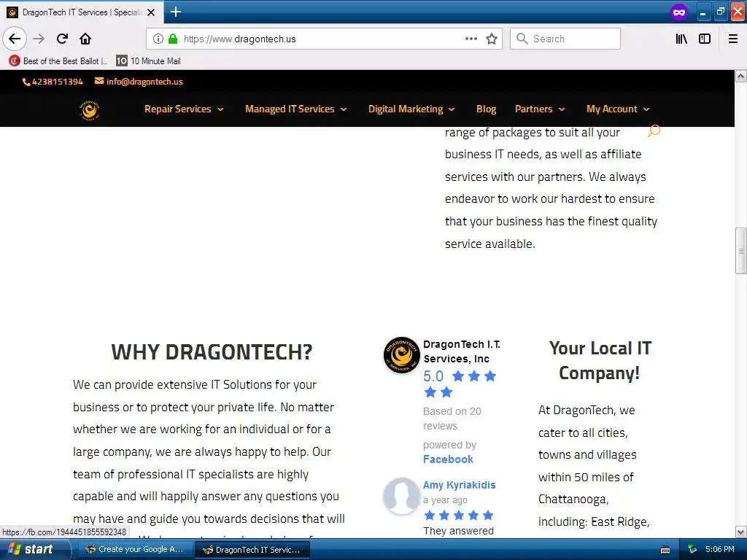Bookmark this page with the star
747x560 pixels.
pyautogui.click(x=492, y=39)
